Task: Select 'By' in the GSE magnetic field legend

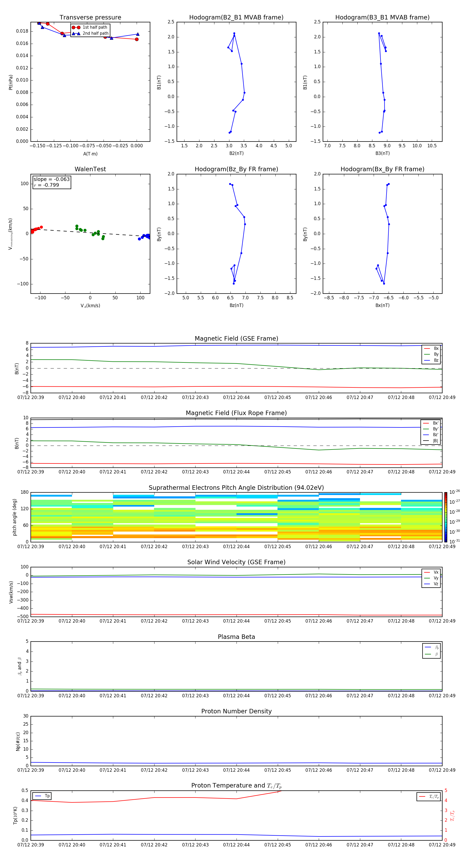Action: pos(431,354)
